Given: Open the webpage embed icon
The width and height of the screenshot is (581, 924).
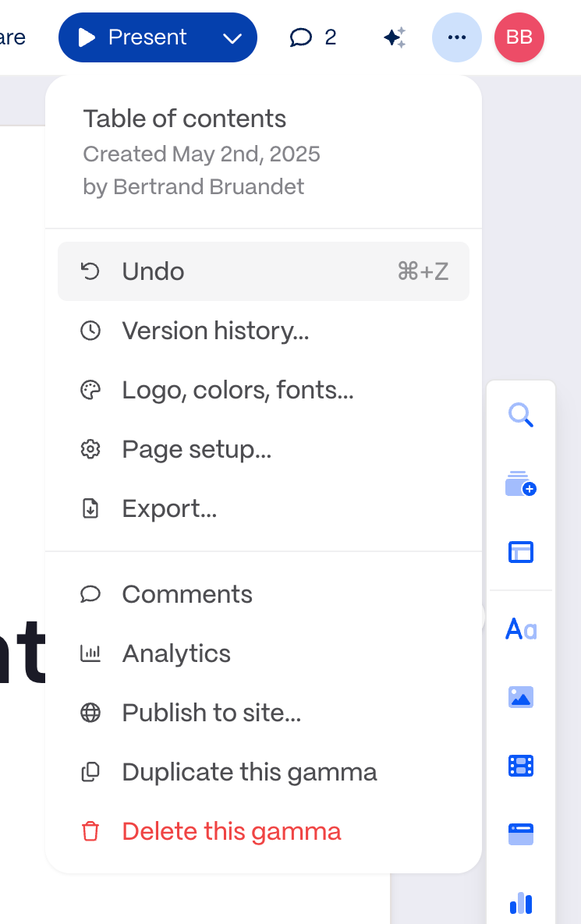Looking at the screenshot, I should tap(520, 834).
